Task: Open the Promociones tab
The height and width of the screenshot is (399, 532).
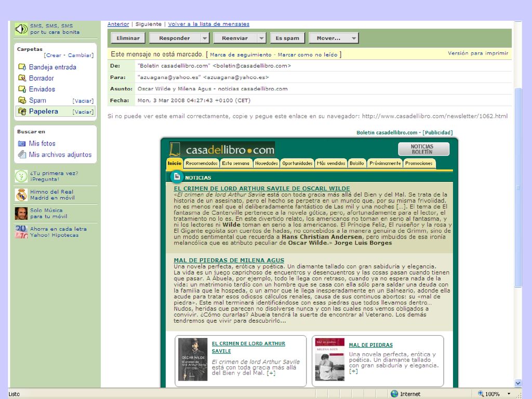Action: tap(419, 164)
